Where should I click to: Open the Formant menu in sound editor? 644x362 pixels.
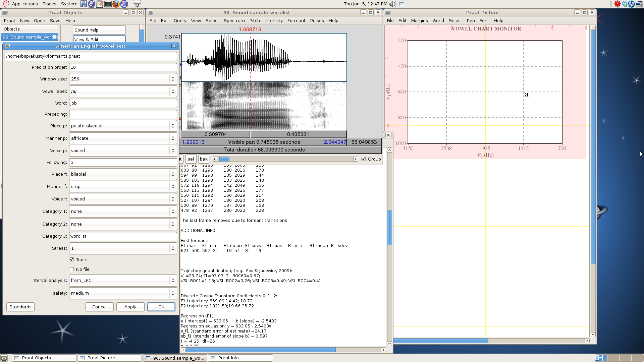click(x=296, y=20)
